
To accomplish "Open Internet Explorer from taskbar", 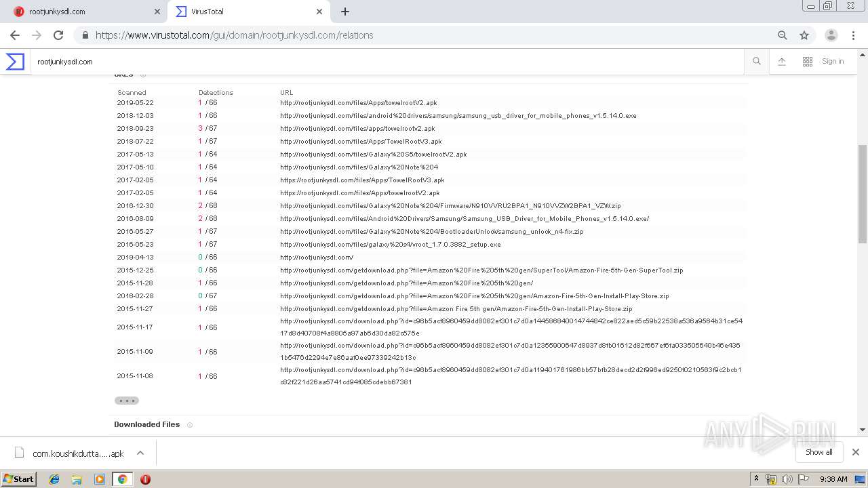I will pyautogui.click(x=54, y=479).
